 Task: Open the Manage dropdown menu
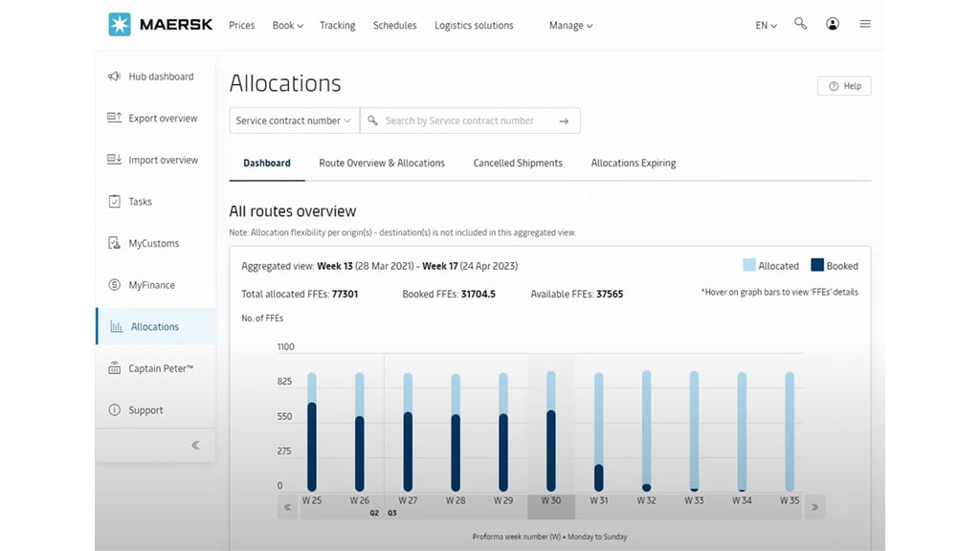(x=570, y=25)
